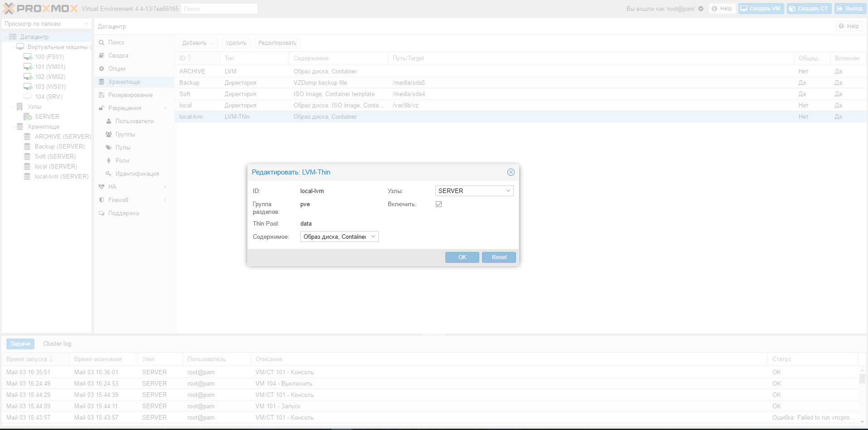Screen dimensions: 868x430
Task: Click the VM 100 (FS01) icon
Action: click(28, 57)
